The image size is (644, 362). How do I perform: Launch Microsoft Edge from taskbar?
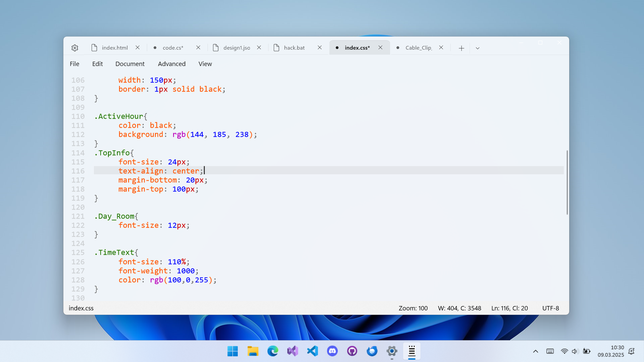[x=273, y=351]
